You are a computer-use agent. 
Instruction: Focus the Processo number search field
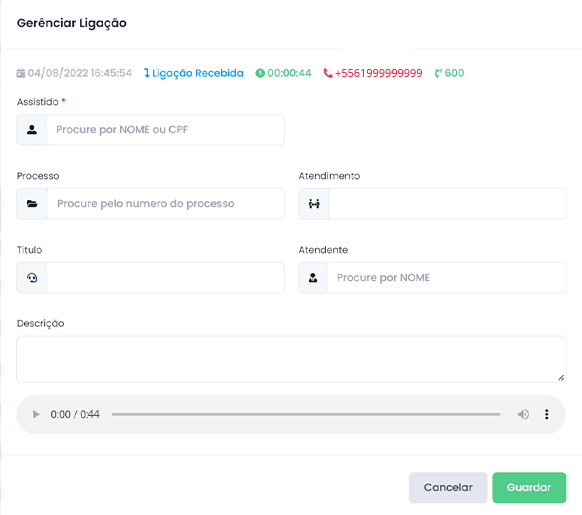click(166, 204)
